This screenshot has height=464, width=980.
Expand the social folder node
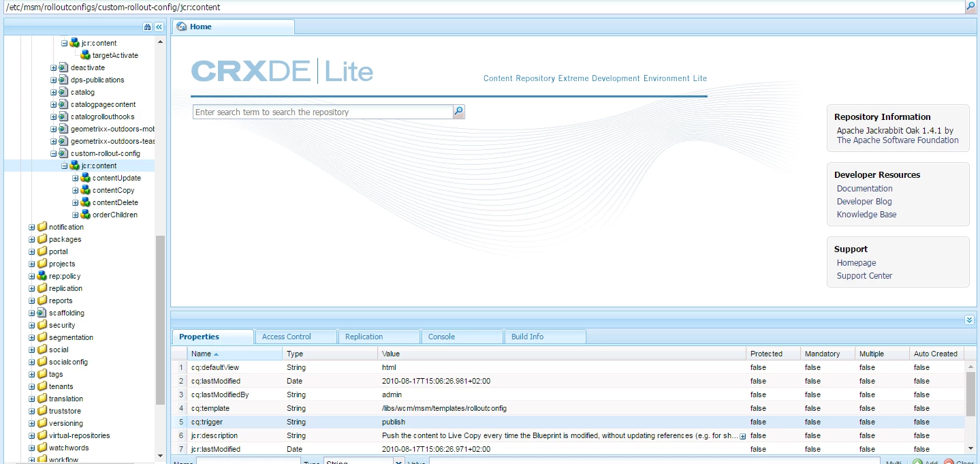point(32,350)
